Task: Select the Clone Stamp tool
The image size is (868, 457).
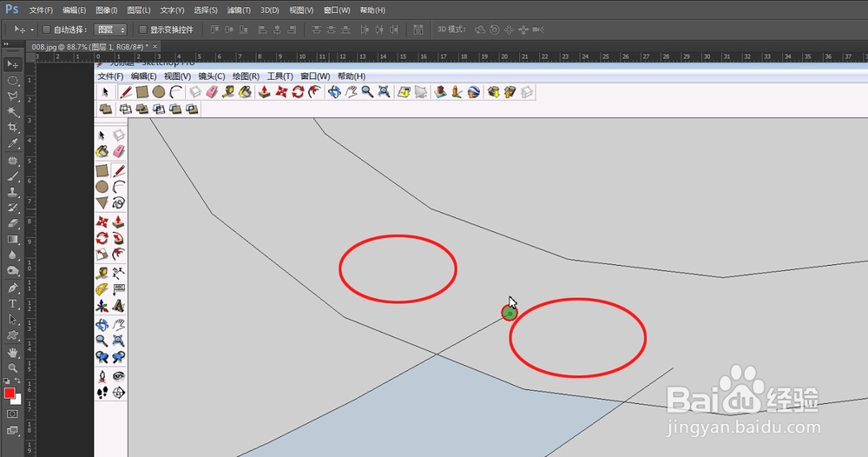Action: coord(13,192)
